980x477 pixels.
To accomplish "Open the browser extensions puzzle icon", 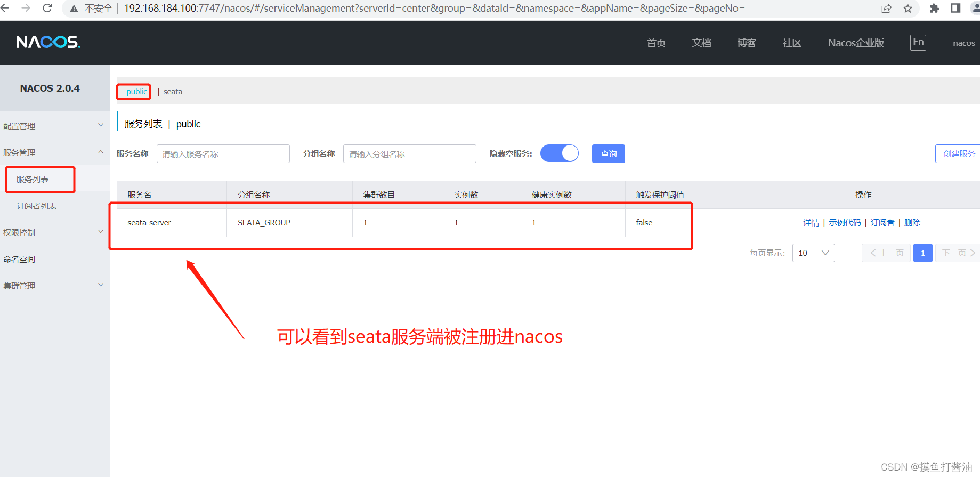I will 934,9.
